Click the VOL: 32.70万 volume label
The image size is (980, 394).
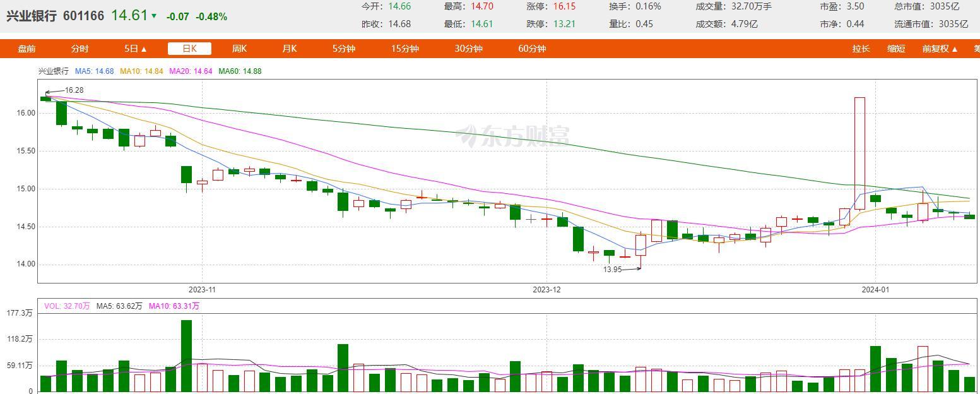click(68, 306)
